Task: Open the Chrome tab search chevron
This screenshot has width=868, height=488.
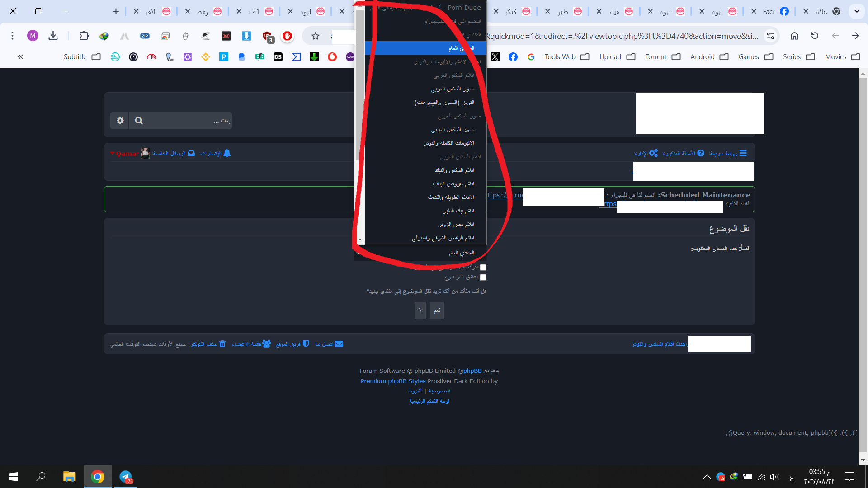Action: (856, 11)
